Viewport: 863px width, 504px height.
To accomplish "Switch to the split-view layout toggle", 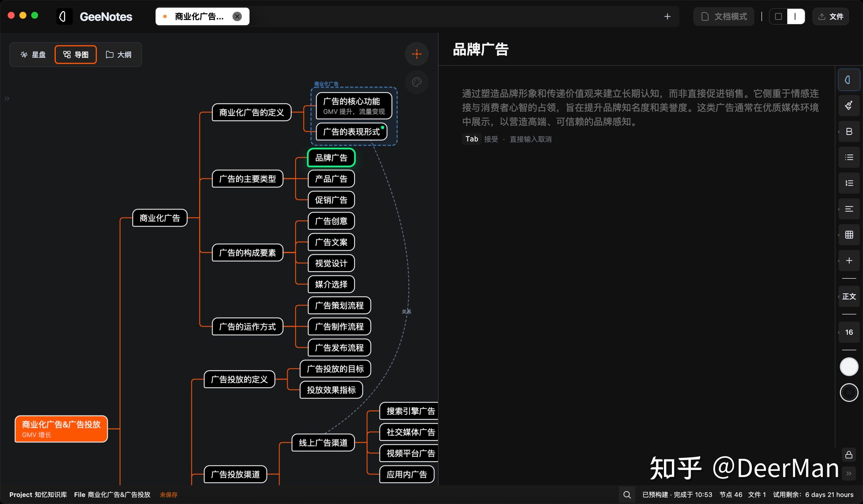I will point(795,16).
